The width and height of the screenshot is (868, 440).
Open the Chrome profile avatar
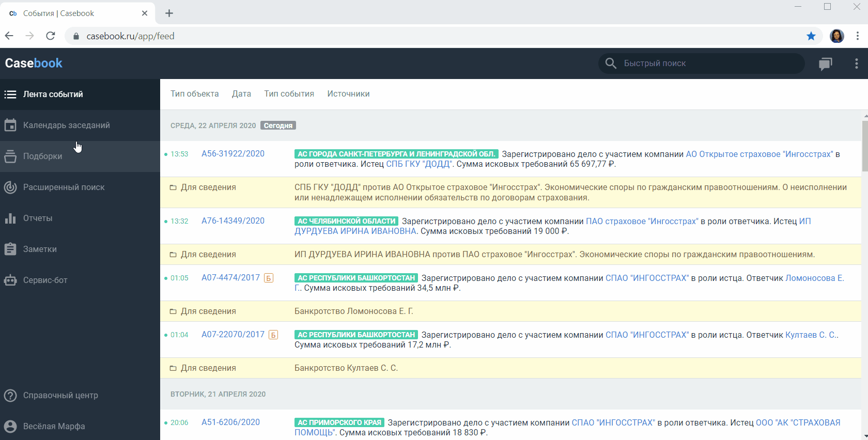837,36
